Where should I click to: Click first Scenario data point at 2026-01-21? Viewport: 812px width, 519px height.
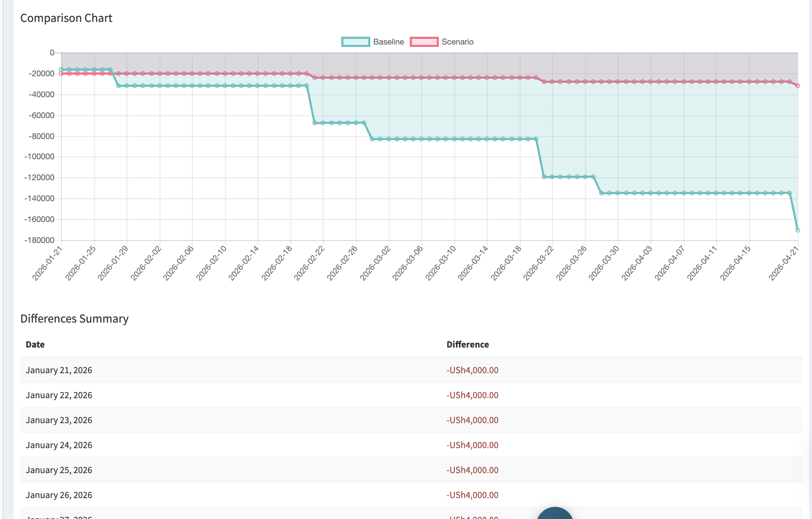coord(61,74)
